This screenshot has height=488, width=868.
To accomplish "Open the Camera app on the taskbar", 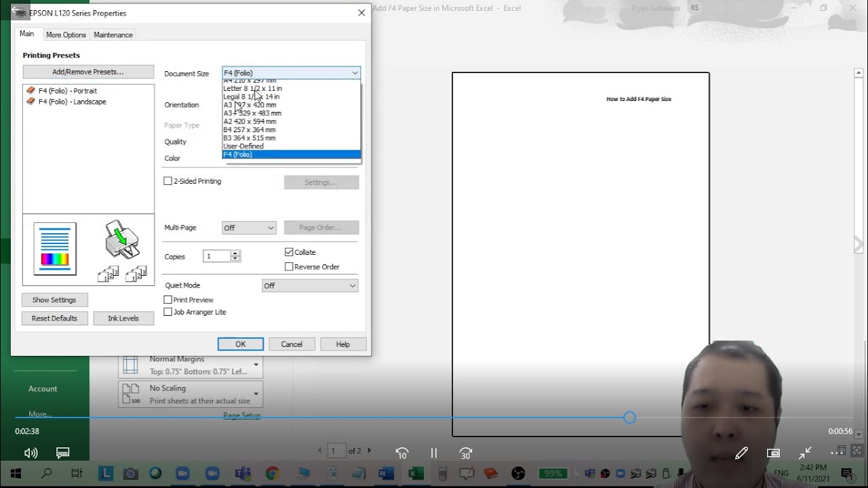I will pyautogui.click(x=131, y=474).
